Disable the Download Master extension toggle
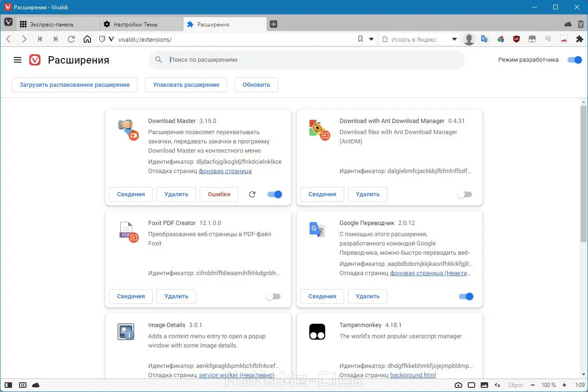This screenshot has height=392, width=588. click(274, 194)
